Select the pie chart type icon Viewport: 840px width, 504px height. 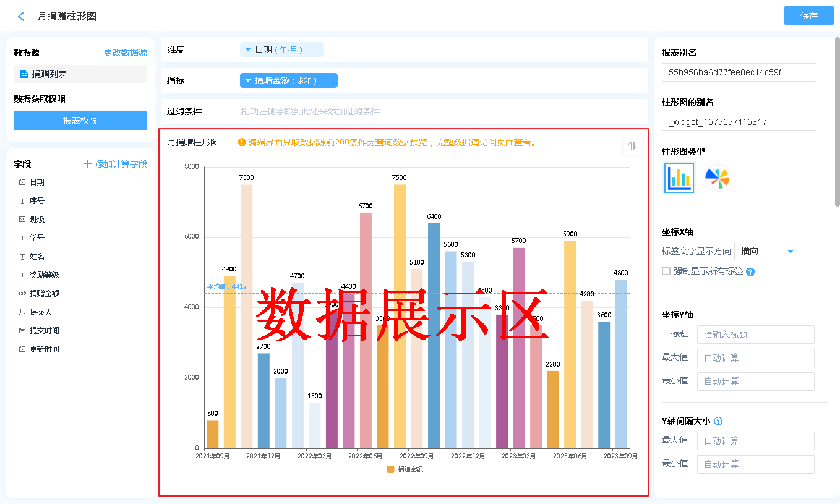click(x=718, y=178)
